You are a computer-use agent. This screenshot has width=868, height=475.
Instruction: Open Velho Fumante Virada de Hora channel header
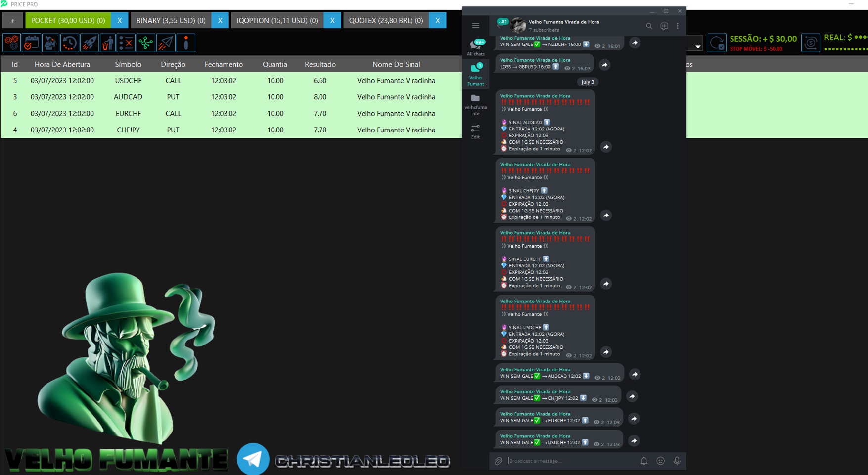pos(564,25)
